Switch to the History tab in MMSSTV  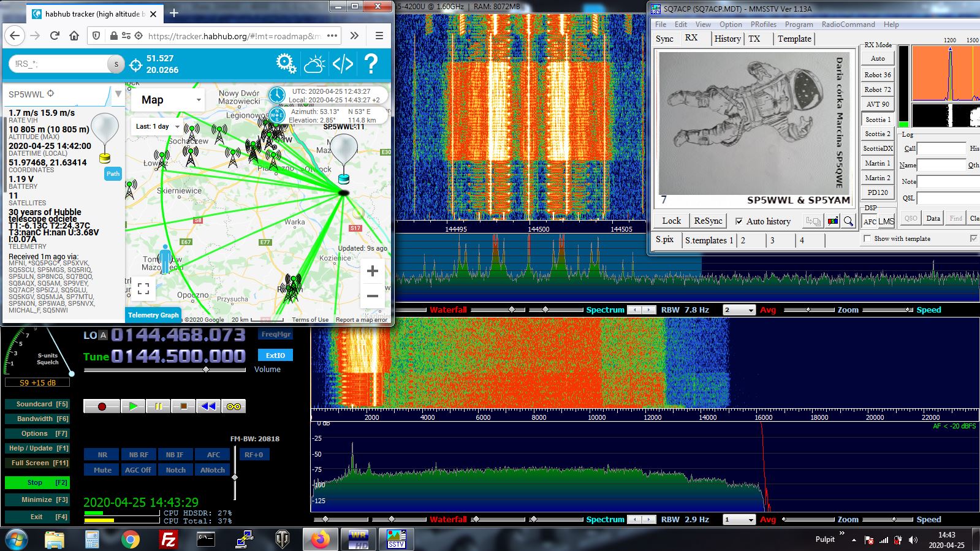click(x=727, y=39)
